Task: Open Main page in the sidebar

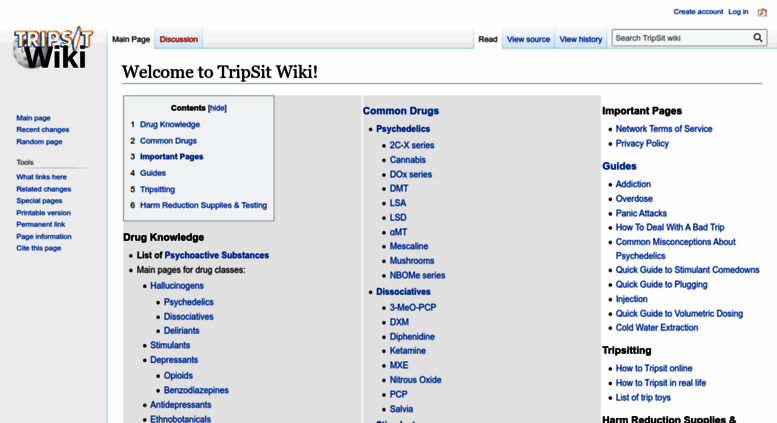Action: pos(33,118)
